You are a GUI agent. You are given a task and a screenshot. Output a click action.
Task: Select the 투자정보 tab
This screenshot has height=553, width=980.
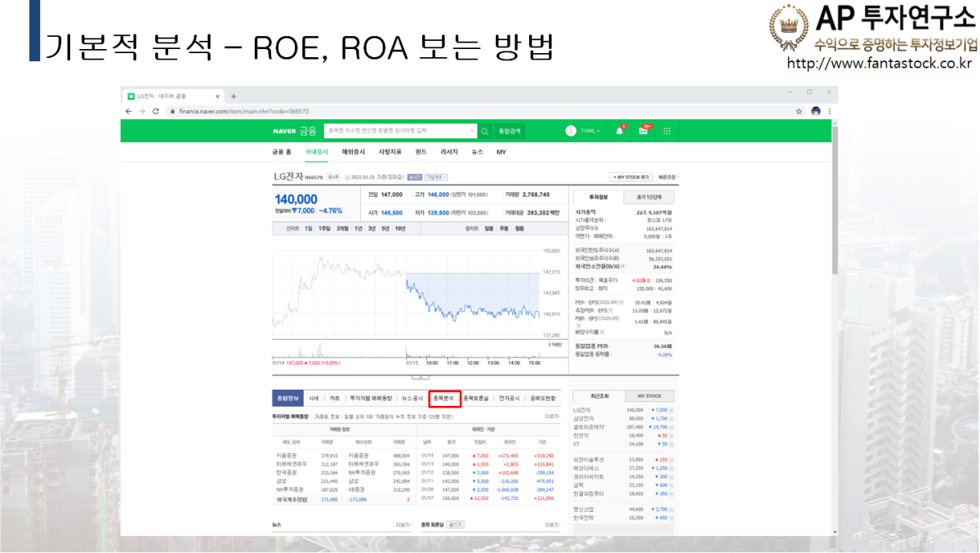click(x=599, y=197)
